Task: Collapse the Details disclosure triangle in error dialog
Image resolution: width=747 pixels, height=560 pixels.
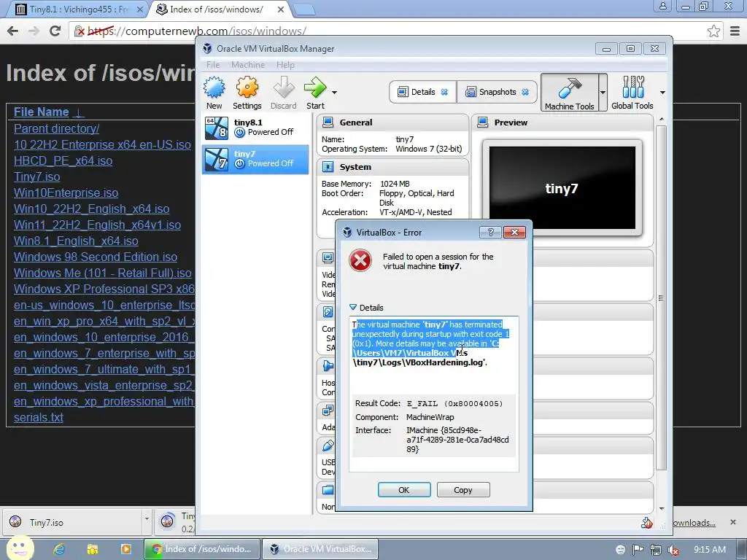Action: [353, 308]
